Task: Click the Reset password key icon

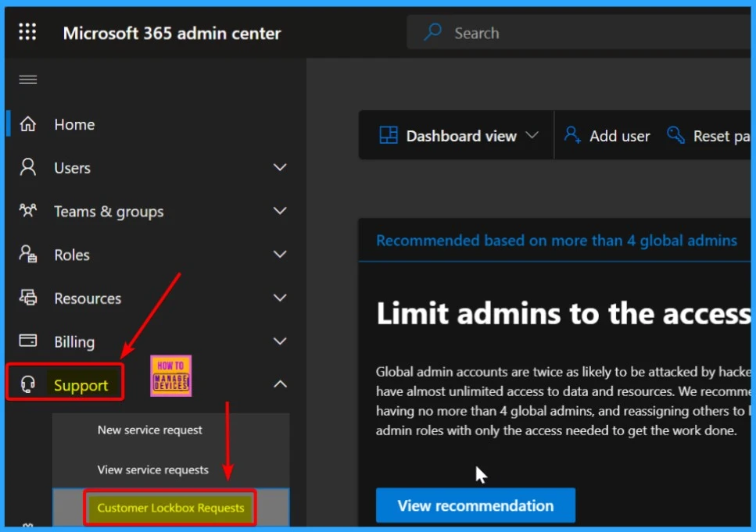Action: pos(675,135)
